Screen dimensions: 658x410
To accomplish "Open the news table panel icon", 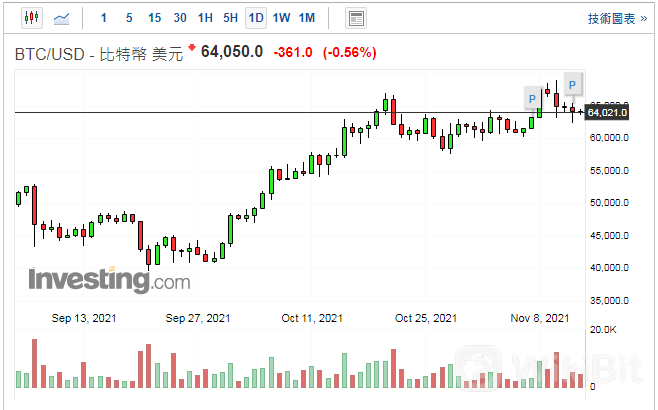I will (356, 18).
